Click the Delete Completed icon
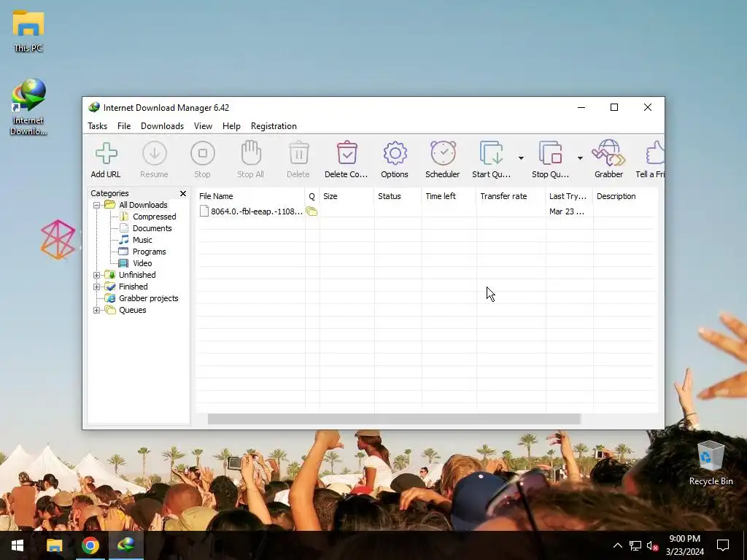This screenshot has width=747, height=560. click(347, 153)
